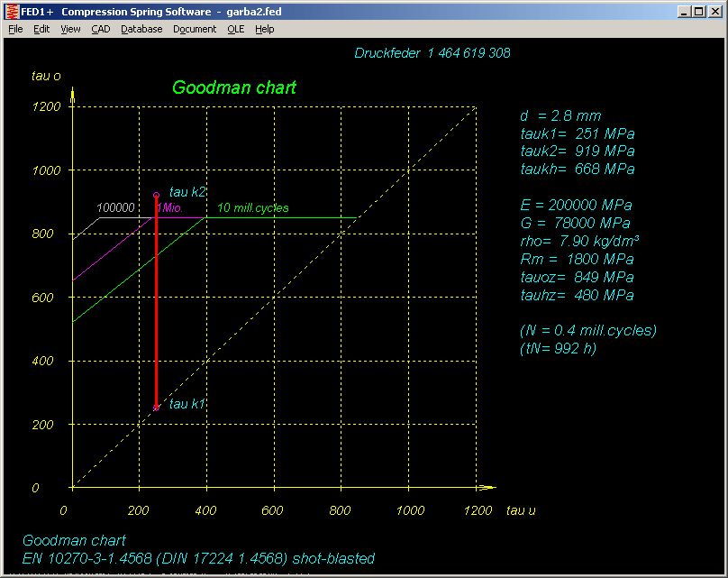Close the Compression Spring Software window
The image size is (728, 578).
click(x=714, y=11)
